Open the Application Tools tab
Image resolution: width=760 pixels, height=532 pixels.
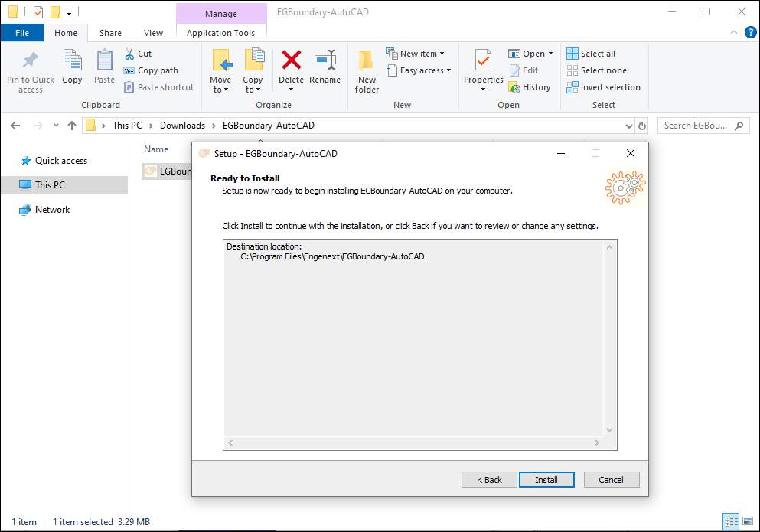(x=220, y=33)
